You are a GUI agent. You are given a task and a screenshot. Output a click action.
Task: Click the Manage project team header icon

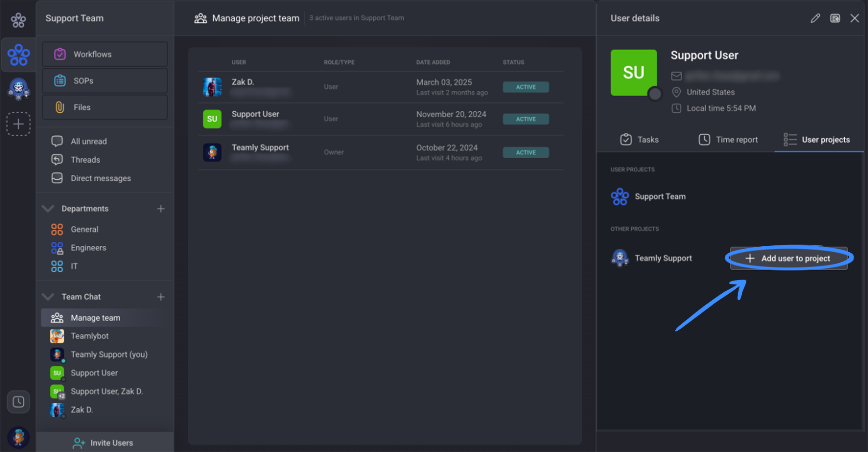pos(200,18)
